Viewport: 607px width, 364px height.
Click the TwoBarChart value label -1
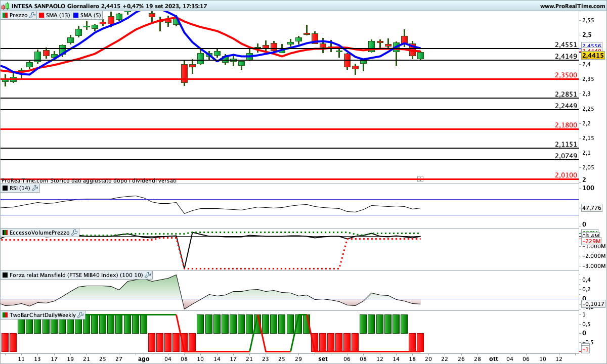[x=586, y=349]
